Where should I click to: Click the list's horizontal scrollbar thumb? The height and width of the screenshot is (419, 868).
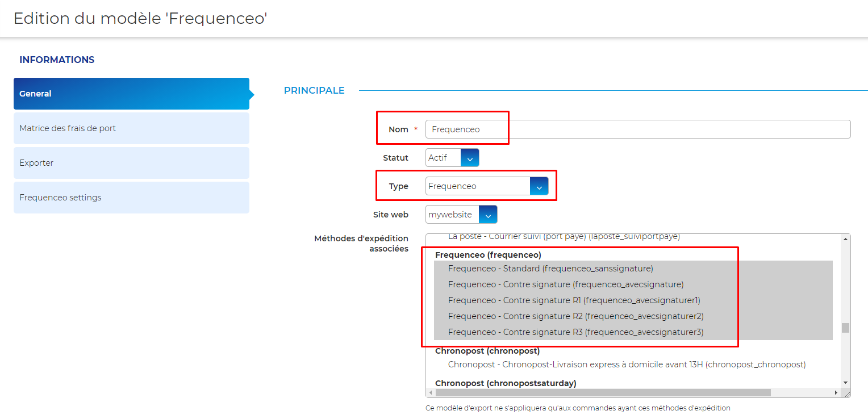(x=603, y=393)
